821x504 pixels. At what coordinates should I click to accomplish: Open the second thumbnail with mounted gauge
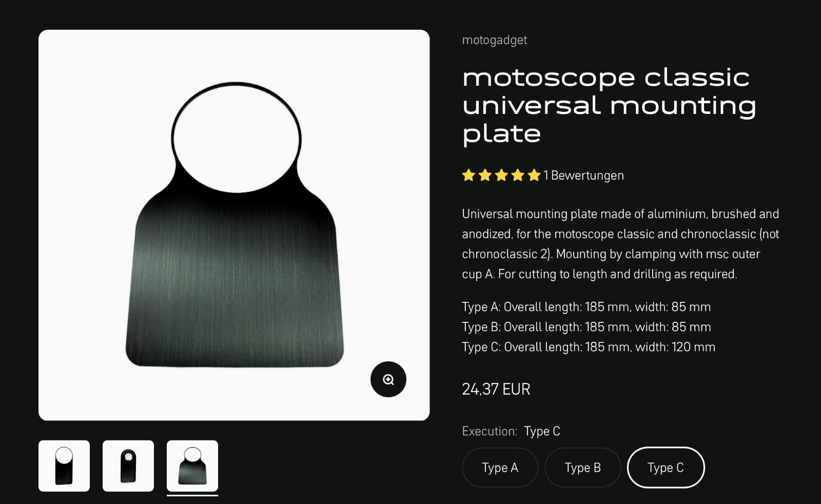128,466
